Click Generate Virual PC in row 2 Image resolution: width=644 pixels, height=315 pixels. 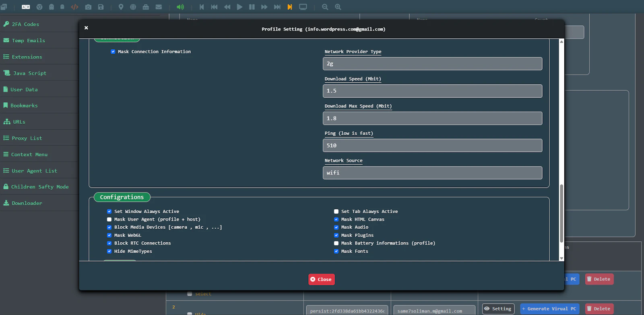[x=550, y=309]
